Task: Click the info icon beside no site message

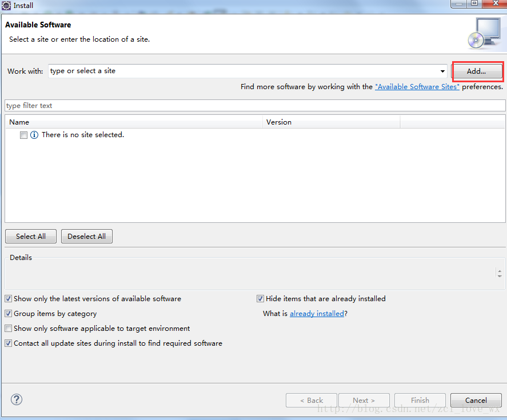Action: pyautogui.click(x=34, y=135)
